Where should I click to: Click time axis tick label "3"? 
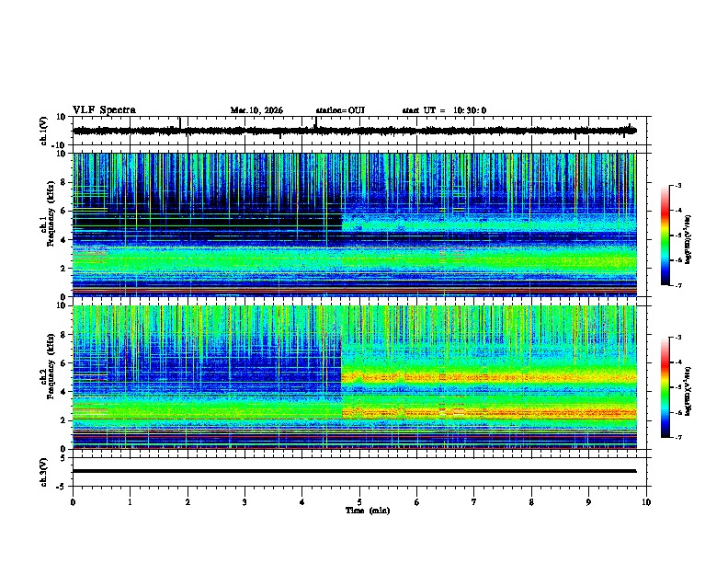click(x=245, y=502)
